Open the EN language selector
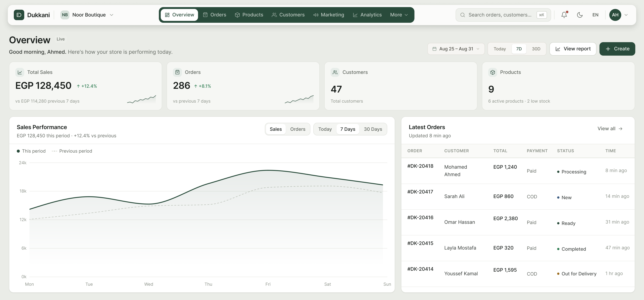Image resolution: width=644 pixels, height=300 pixels. (595, 15)
